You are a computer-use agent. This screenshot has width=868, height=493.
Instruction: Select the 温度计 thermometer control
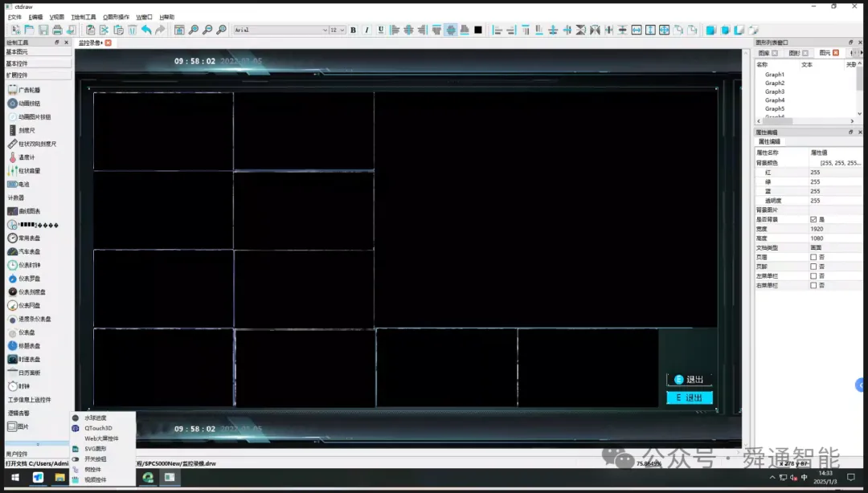[x=23, y=157]
